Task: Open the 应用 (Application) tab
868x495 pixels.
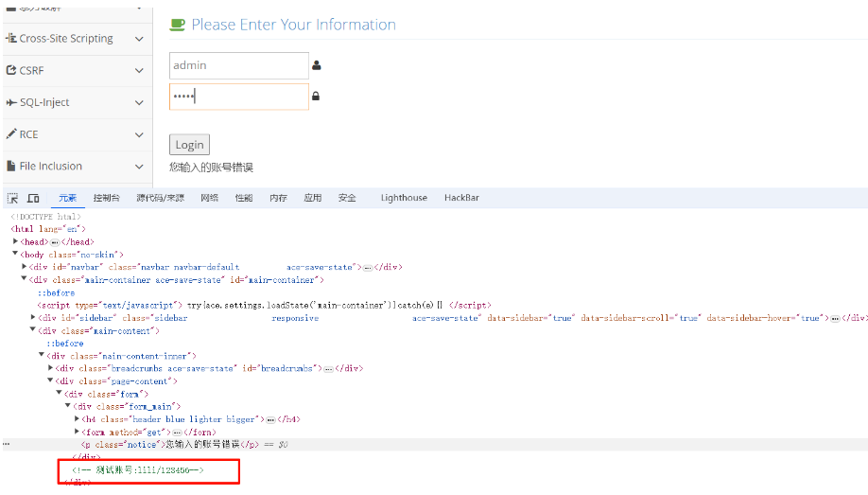Action: coord(312,198)
